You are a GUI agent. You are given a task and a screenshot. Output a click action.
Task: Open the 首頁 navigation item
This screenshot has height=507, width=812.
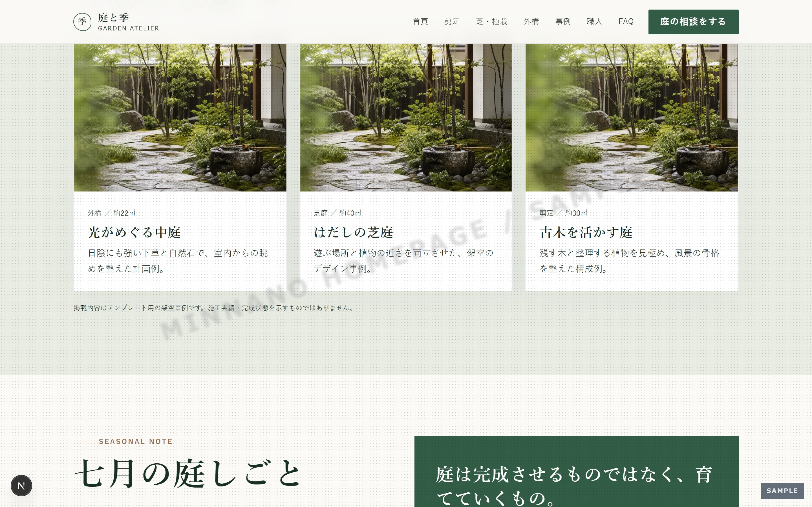(420, 21)
